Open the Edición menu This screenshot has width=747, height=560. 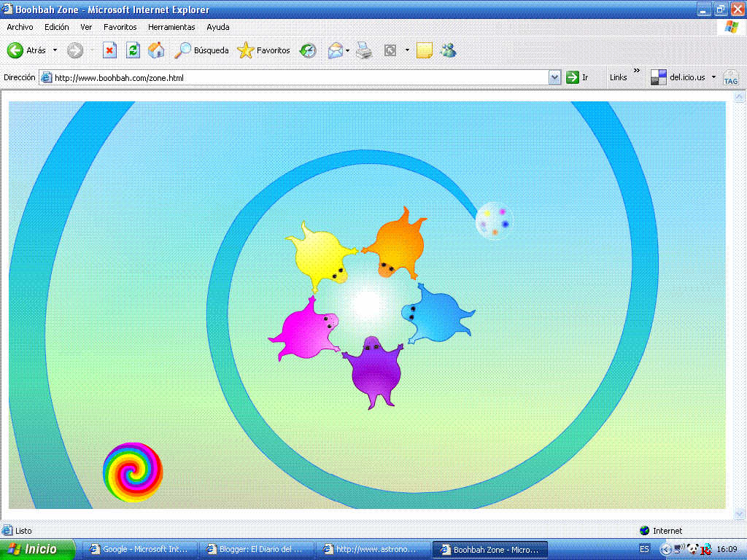point(57,27)
